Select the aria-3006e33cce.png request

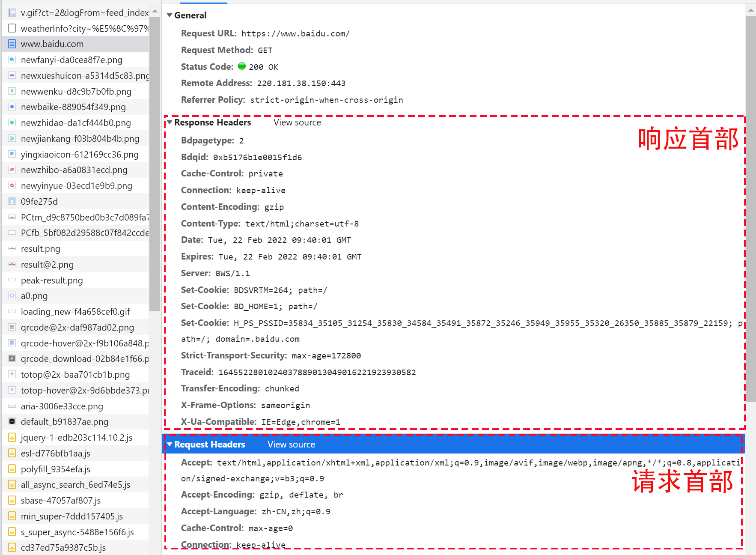coord(76,406)
